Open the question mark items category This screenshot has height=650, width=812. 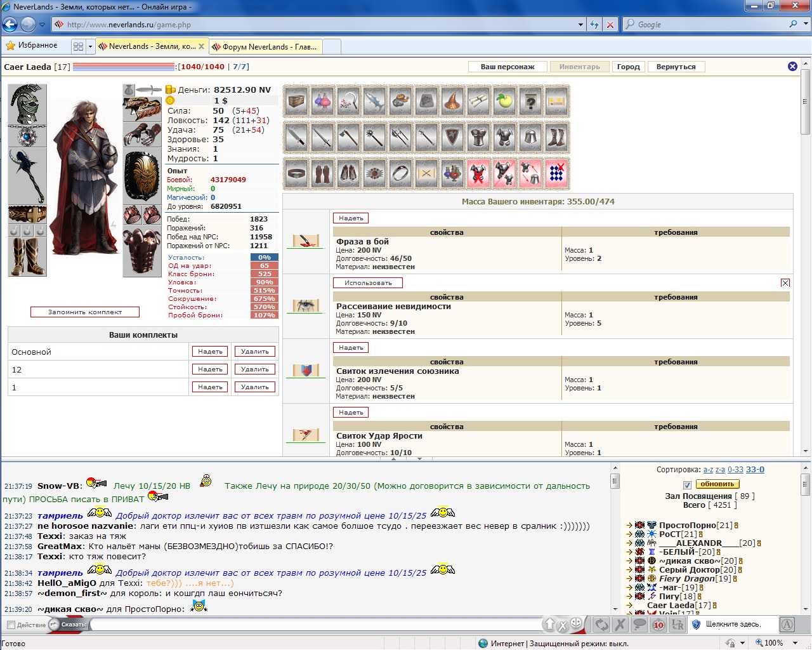click(530, 102)
